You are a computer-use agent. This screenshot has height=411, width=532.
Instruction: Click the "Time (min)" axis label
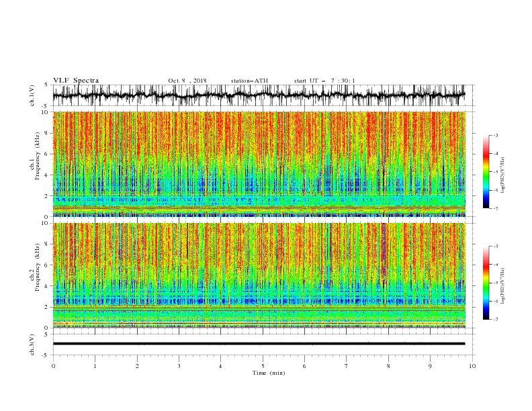pyautogui.click(x=269, y=373)
